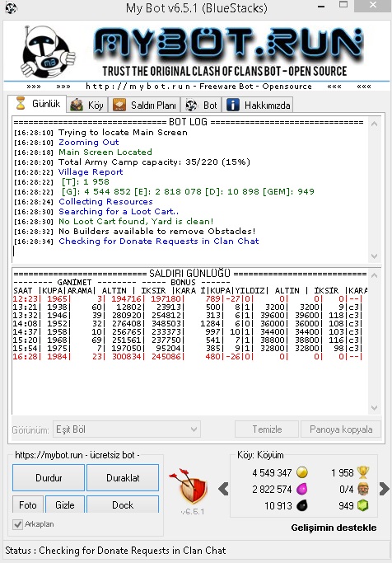Click the bot log scroll-up arrow
The image size is (392, 563).
(x=375, y=124)
